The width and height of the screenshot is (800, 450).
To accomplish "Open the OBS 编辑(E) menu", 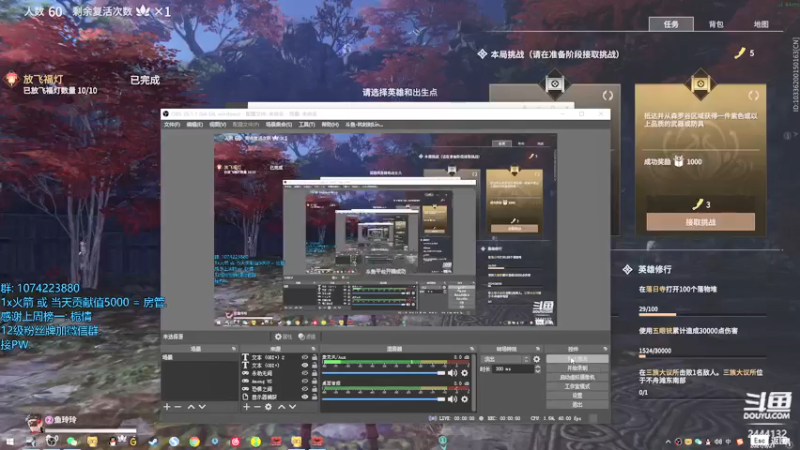I will [x=194, y=124].
